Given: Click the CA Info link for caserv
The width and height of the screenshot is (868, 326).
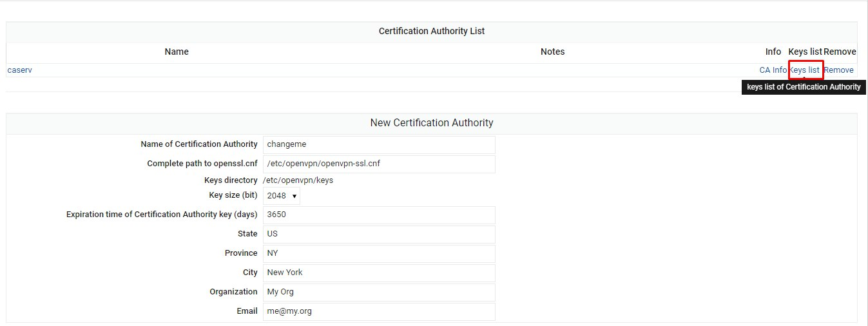Looking at the screenshot, I should tap(773, 70).
